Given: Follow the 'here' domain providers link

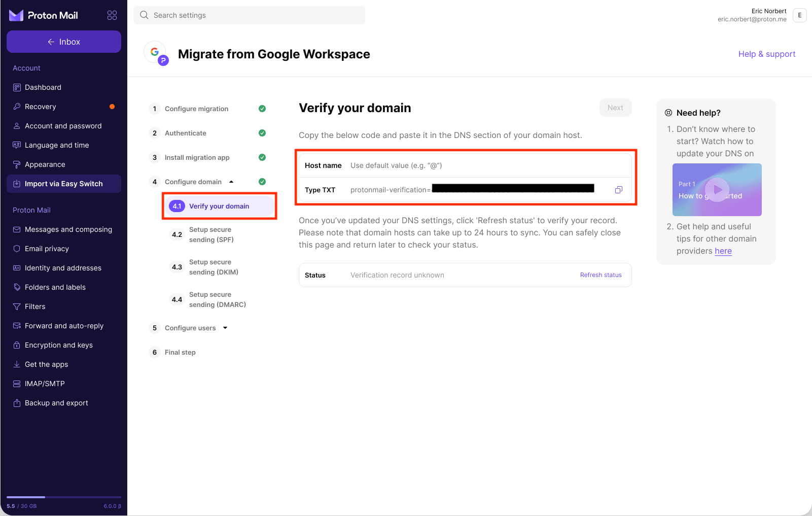Looking at the screenshot, I should click(x=723, y=251).
